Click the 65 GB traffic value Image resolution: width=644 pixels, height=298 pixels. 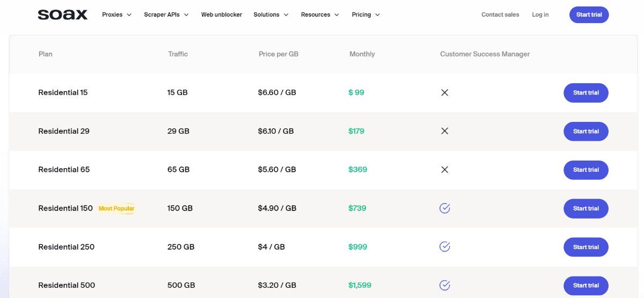click(x=179, y=170)
